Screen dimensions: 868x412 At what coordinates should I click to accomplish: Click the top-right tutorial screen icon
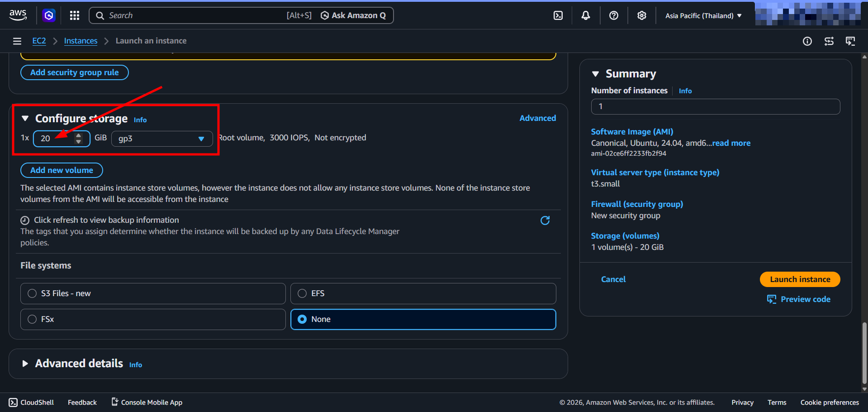[x=850, y=41]
